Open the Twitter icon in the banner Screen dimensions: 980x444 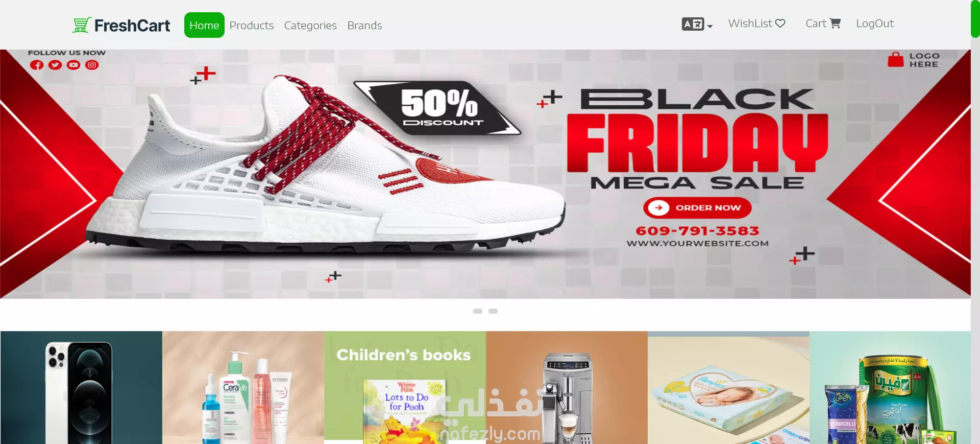55,65
